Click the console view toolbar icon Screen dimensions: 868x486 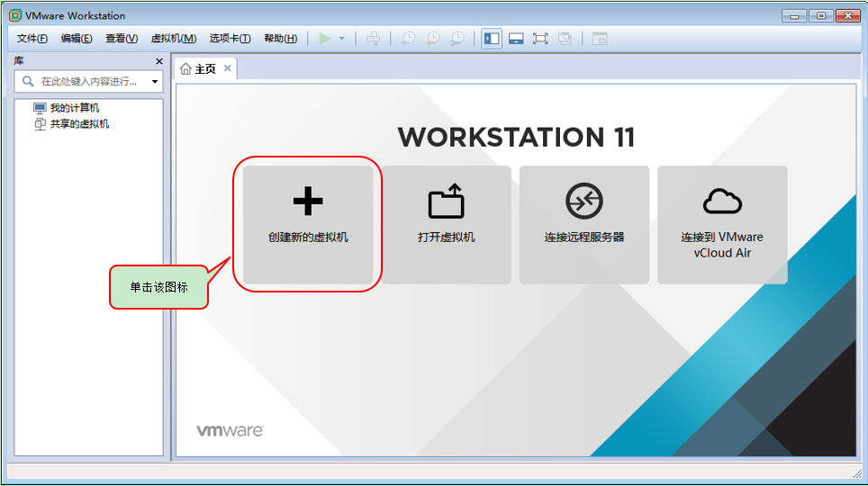point(600,38)
